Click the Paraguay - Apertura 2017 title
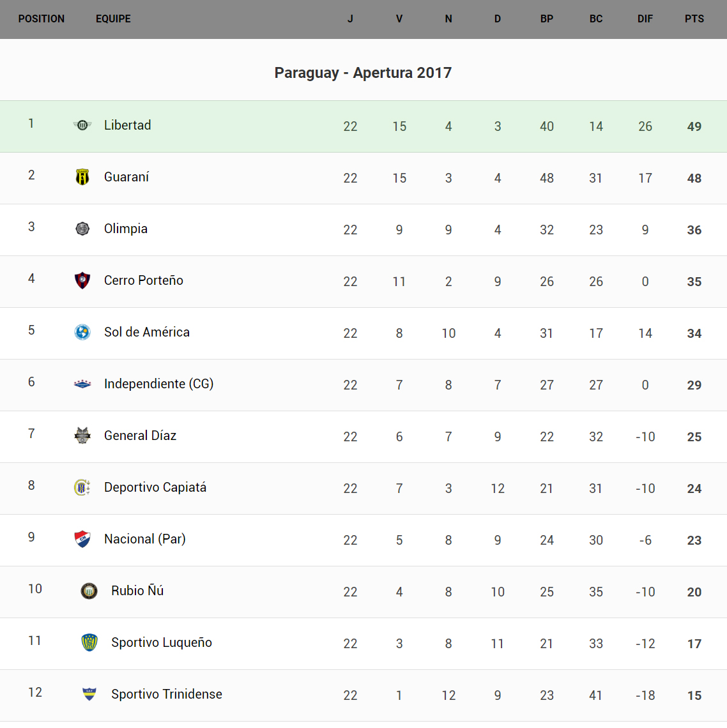The image size is (727, 728). click(x=363, y=73)
